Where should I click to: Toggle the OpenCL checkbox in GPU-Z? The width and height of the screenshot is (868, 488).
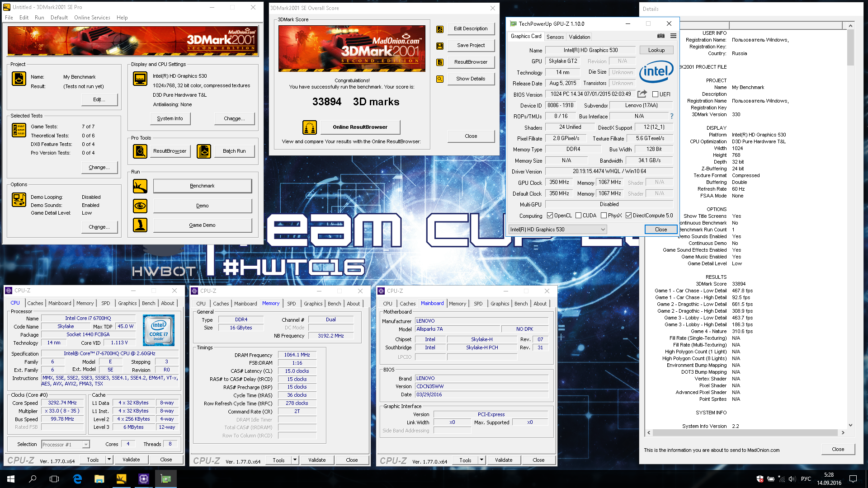[550, 216]
